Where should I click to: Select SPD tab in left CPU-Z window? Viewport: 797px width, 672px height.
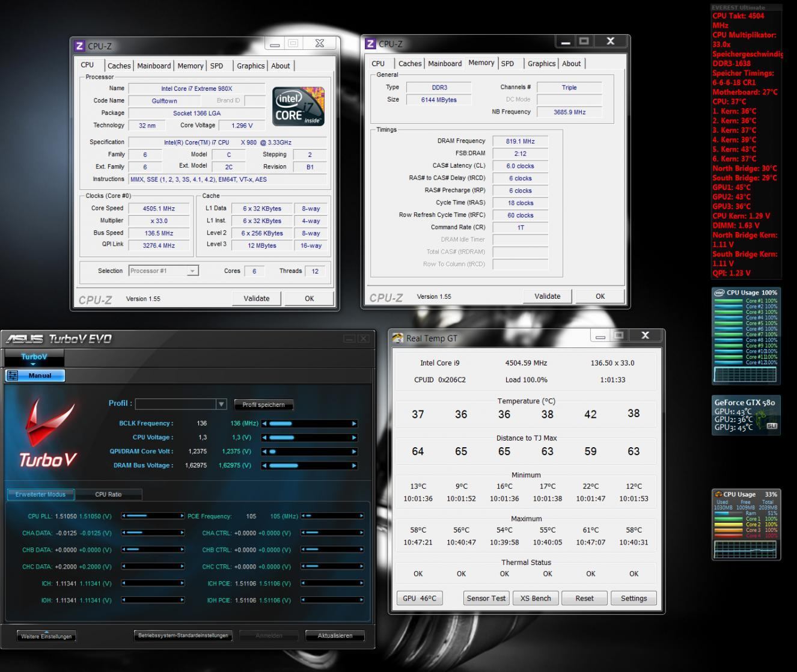pos(217,66)
